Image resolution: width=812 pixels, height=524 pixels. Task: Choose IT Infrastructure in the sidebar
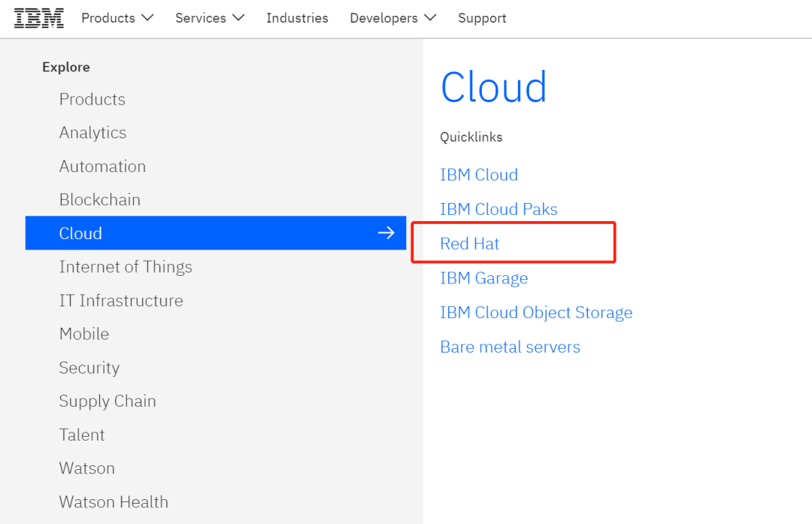coord(121,301)
